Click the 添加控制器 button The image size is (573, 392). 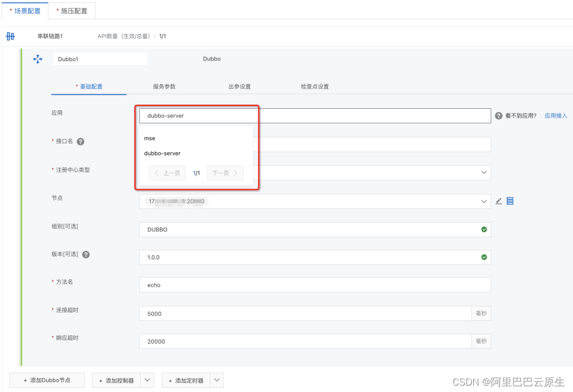(117, 380)
